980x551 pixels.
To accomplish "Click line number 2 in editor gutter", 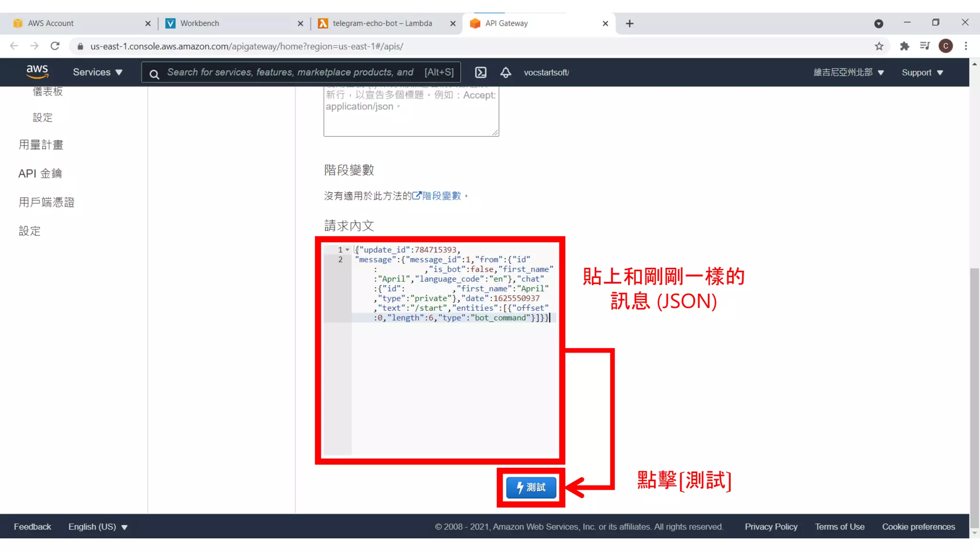I will [340, 260].
